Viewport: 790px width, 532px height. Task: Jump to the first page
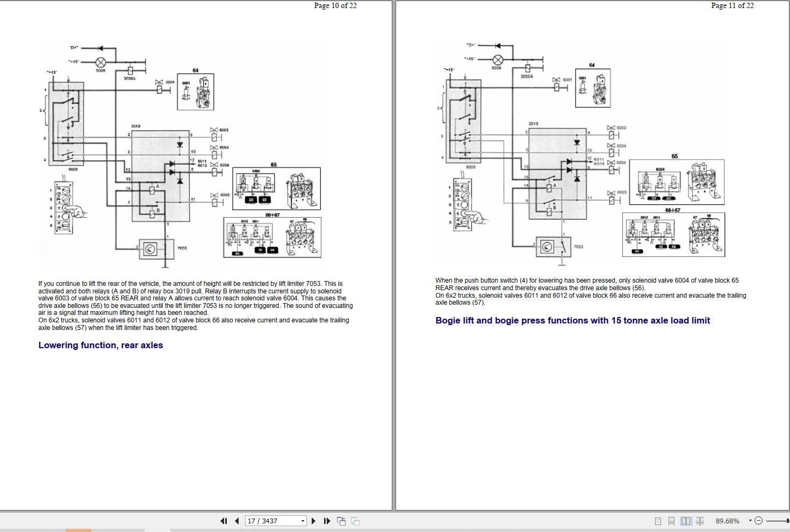coord(224,521)
